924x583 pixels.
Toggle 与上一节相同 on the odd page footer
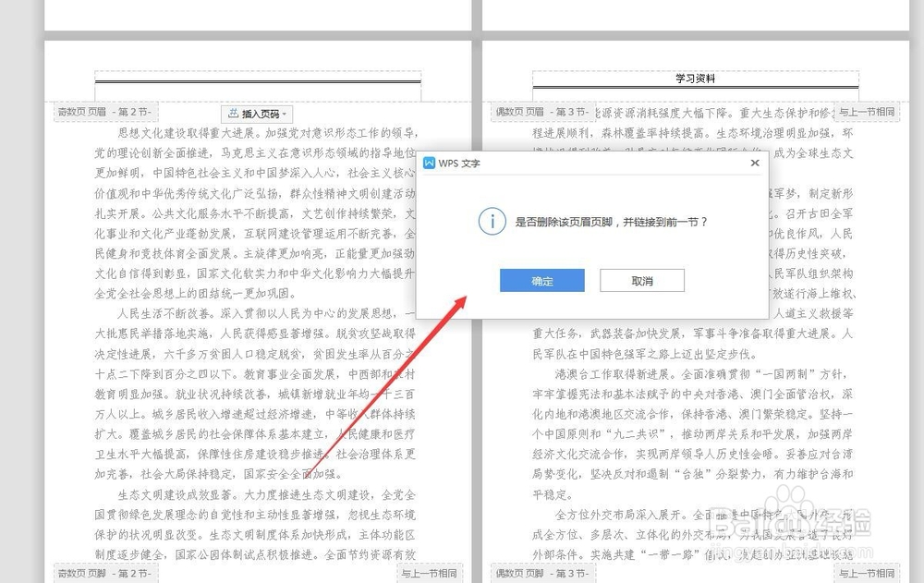[431, 571]
